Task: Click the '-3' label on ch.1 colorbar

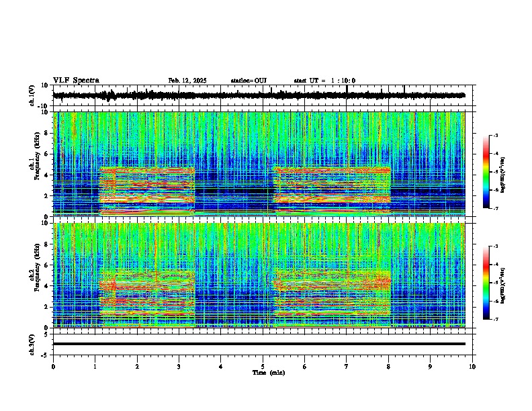Action: pyautogui.click(x=496, y=135)
